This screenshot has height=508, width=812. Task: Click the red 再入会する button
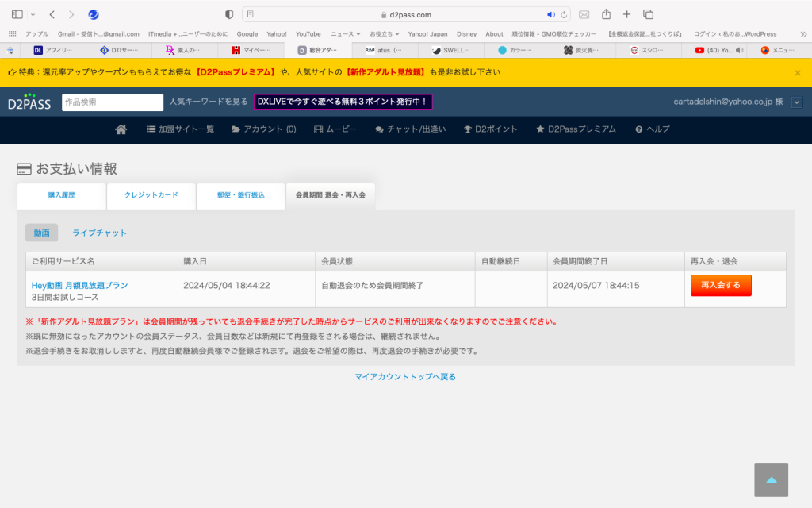point(720,285)
